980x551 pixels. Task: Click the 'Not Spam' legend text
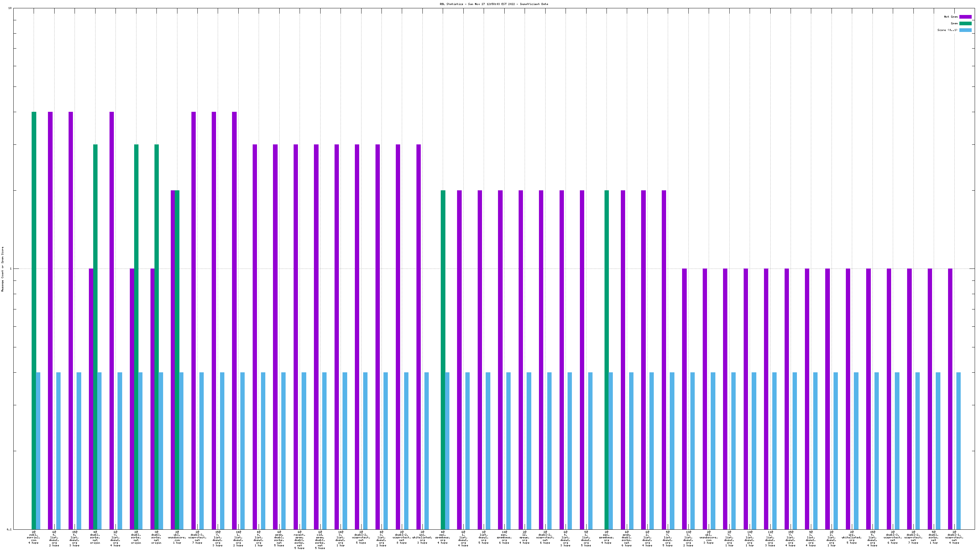tap(951, 17)
